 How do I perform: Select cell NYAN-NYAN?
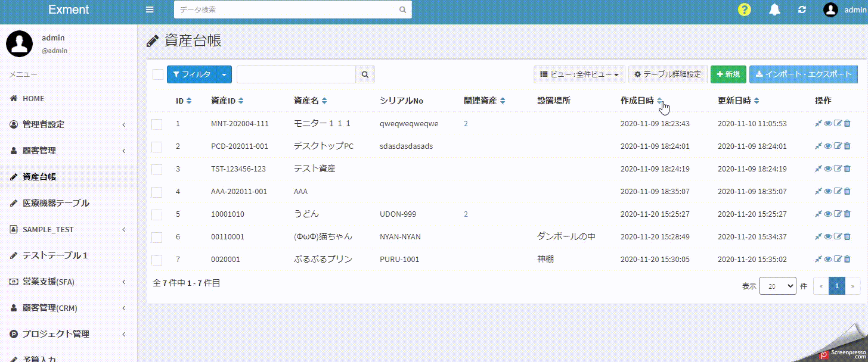[400, 236]
